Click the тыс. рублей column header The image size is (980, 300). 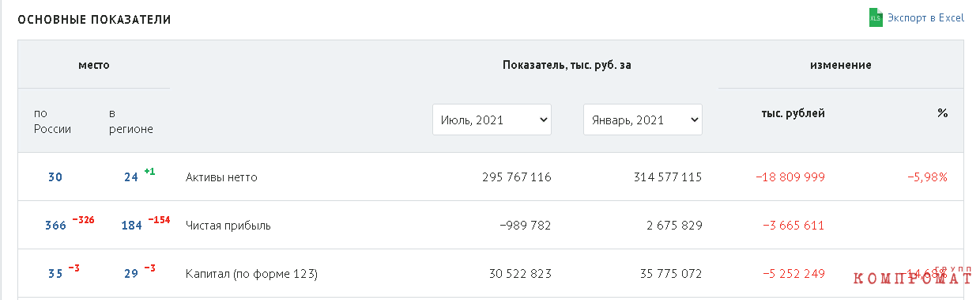point(793,113)
